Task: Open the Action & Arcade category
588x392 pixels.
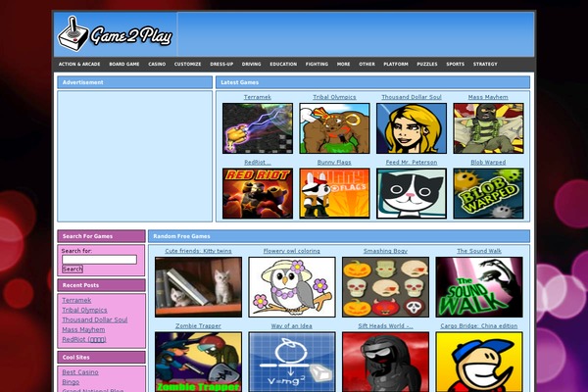Action: click(79, 64)
